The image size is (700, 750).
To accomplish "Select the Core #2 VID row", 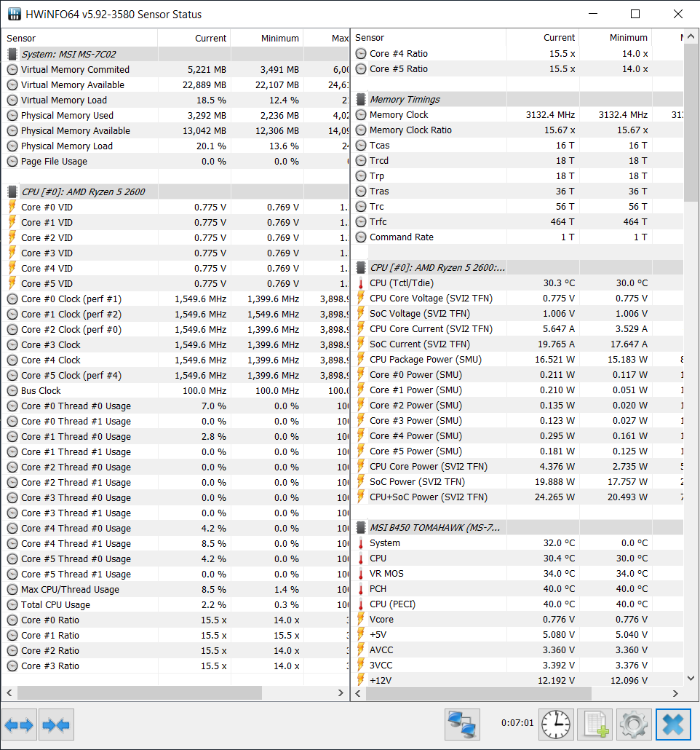I will pyautogui.click(x=175, y=237).
